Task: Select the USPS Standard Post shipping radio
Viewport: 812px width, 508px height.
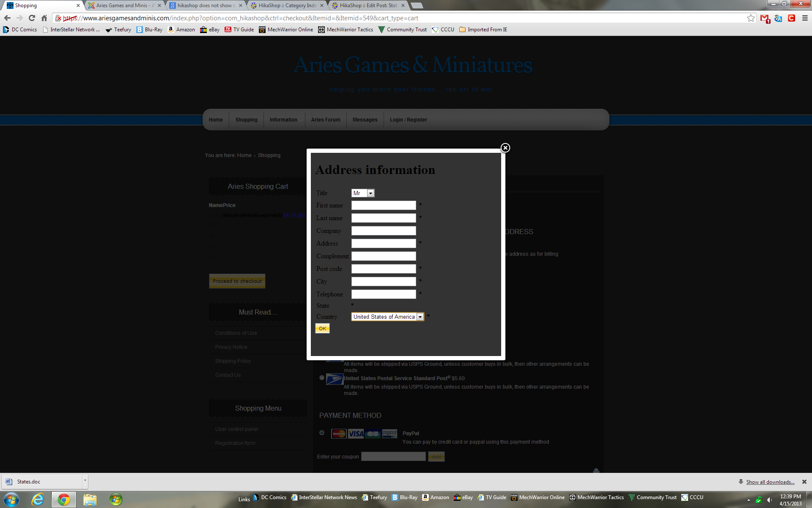Action: point(322,378)
